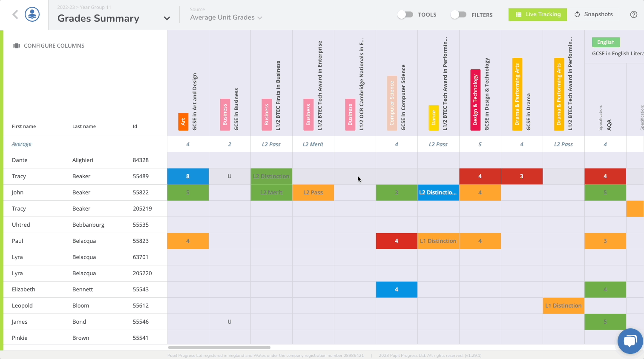644x359 pixels.
Task: Click the help question mark icon
Action: point(634,14)
